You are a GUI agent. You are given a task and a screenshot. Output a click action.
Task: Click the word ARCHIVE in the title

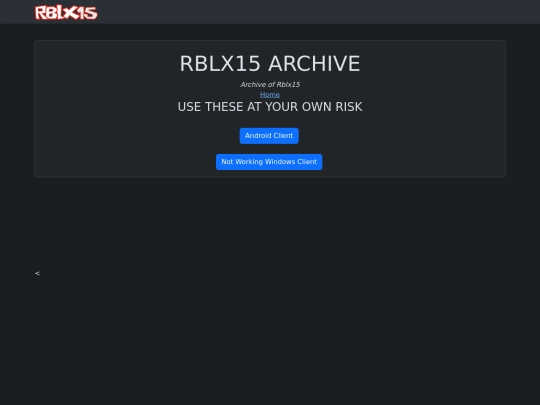pos(314,64)
